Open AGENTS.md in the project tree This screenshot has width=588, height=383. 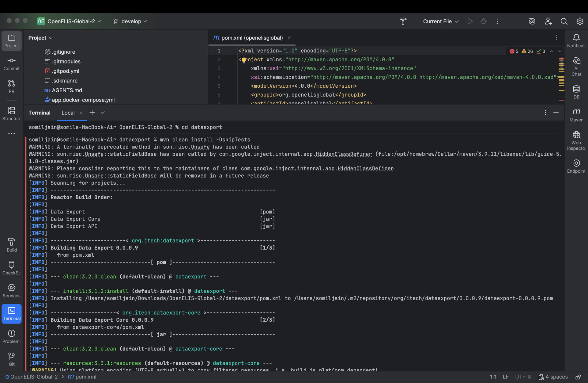67,90
